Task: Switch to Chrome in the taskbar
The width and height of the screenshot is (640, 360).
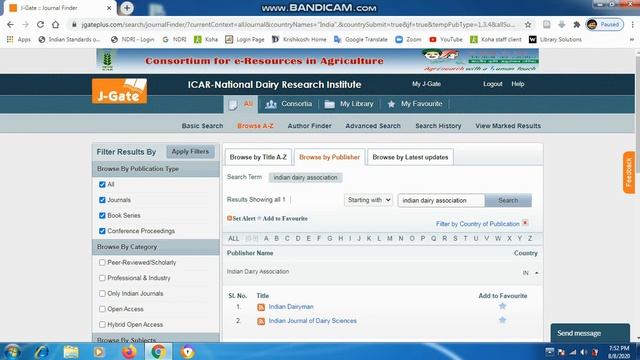Action: coord(158,351)
